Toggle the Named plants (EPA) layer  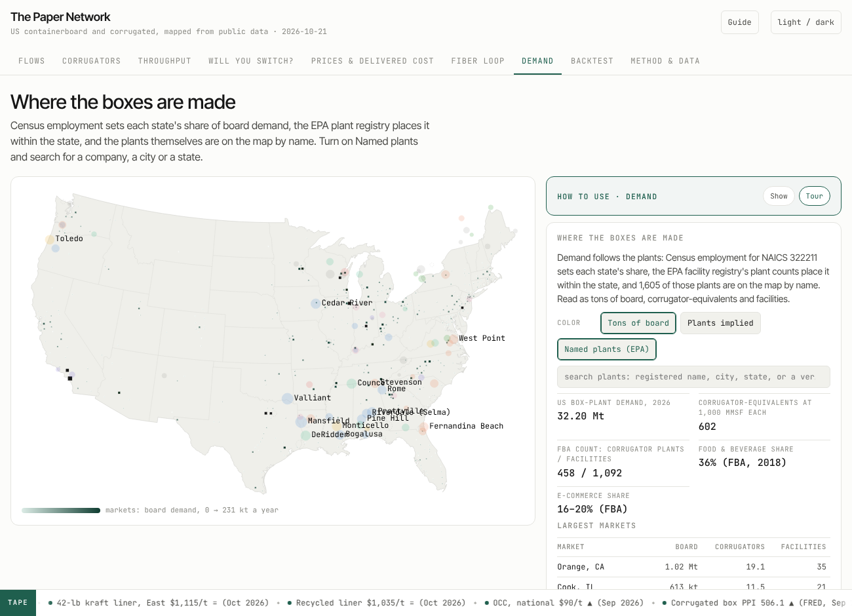click(606, 349)
